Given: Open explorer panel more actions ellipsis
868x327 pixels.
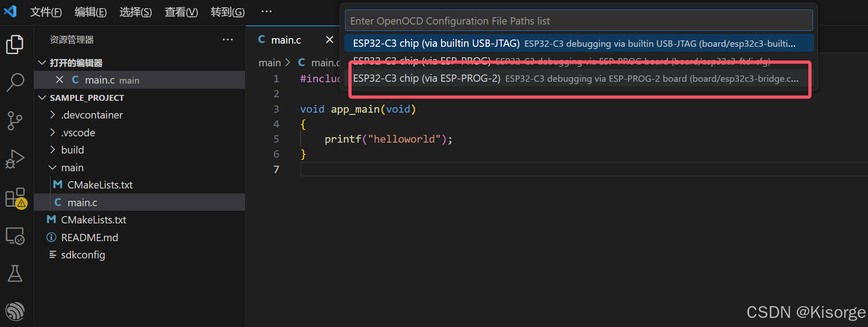Looking at the screenshot, I should (x=228, y=40).
